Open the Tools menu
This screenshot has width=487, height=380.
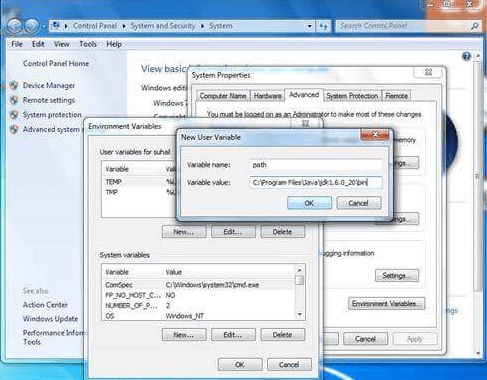[88, 44]
